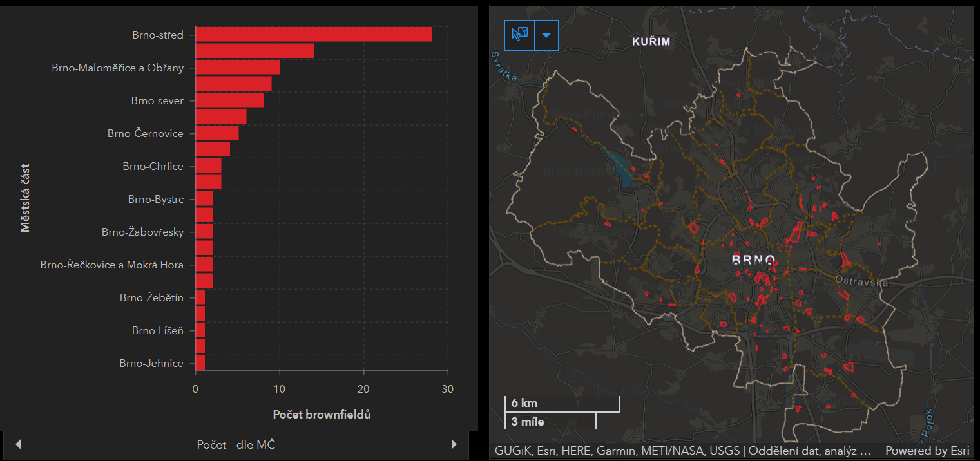
Task: Click the left arrow to view previous chart
Action: pos(17,444)
